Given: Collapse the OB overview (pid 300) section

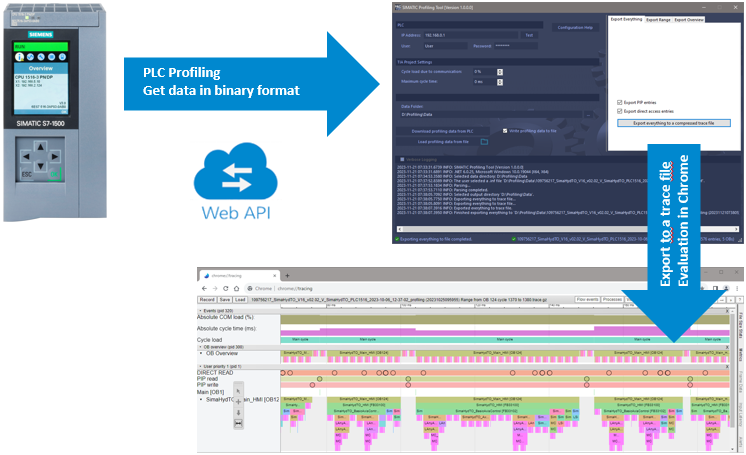Looking at the screenshot, I should pyautogui.click(x=200, y=347).
